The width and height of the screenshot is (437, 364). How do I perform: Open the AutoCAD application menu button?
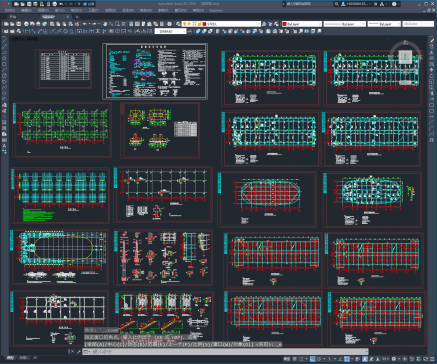click(x=5, y=4)
